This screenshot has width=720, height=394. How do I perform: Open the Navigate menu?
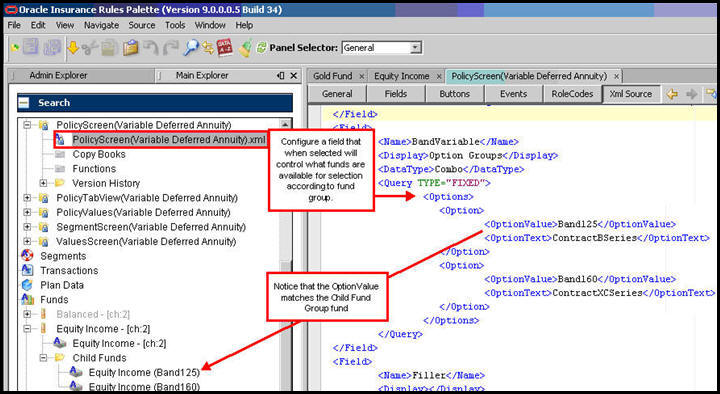pos(101,25)
